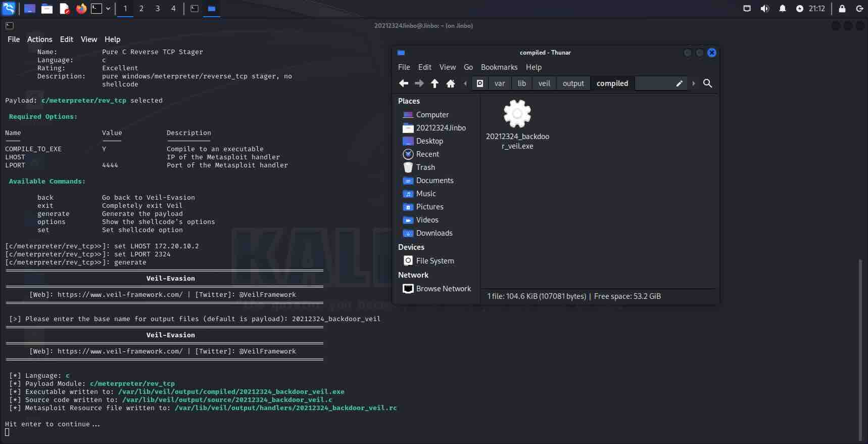Click the terminal window's title bar icon
Screen dimensions: 868x444
tap(10, 26)
